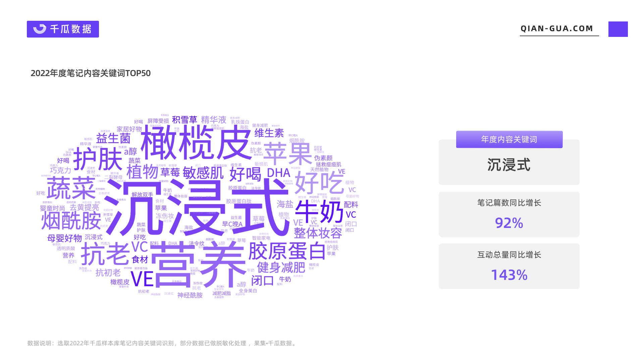Screen dimensions: 644x362
Task: Click the large 胶原蛋白 word in the cloud
Action: pyautogui.click(x=287, y=251)
